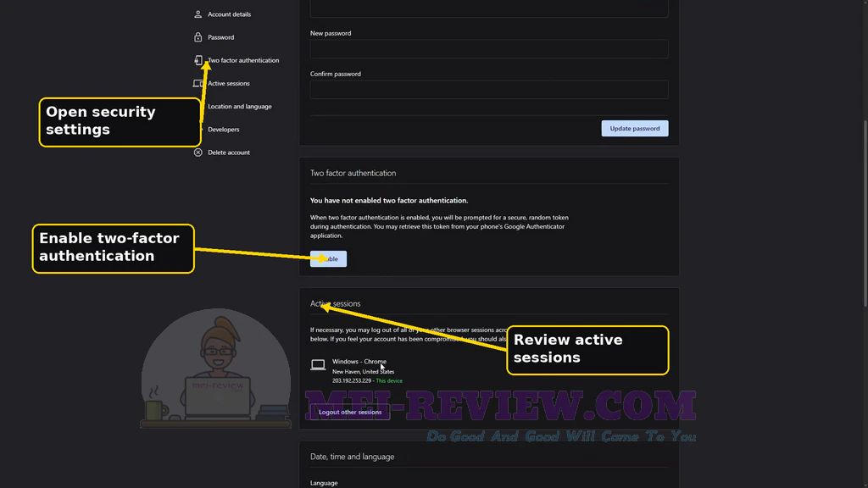The width and height of the screenshot is (868, 488).
Task: Click the Two factor authentication phone icon
Action: tap(198, 60)
